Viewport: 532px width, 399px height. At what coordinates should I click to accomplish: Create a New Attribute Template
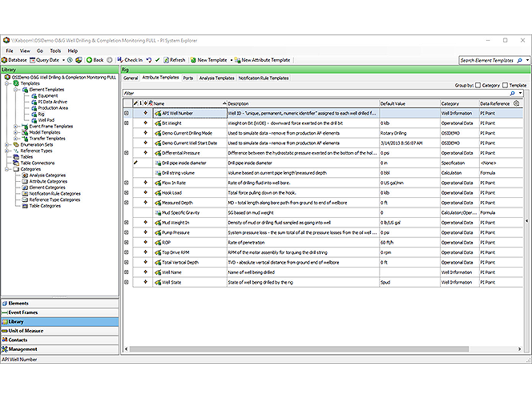point(261,60)
